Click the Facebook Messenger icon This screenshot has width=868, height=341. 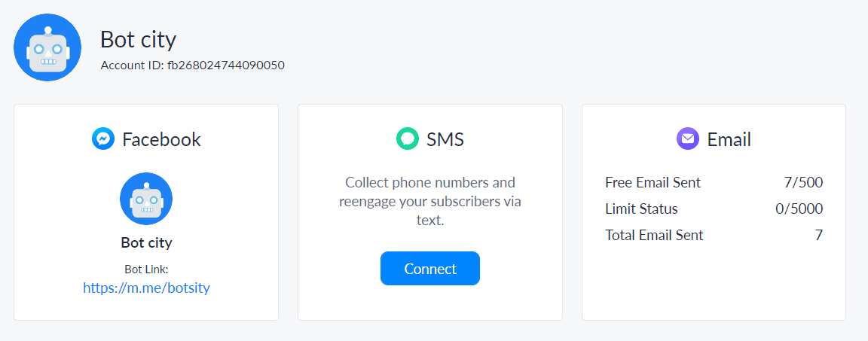(103, 139)
